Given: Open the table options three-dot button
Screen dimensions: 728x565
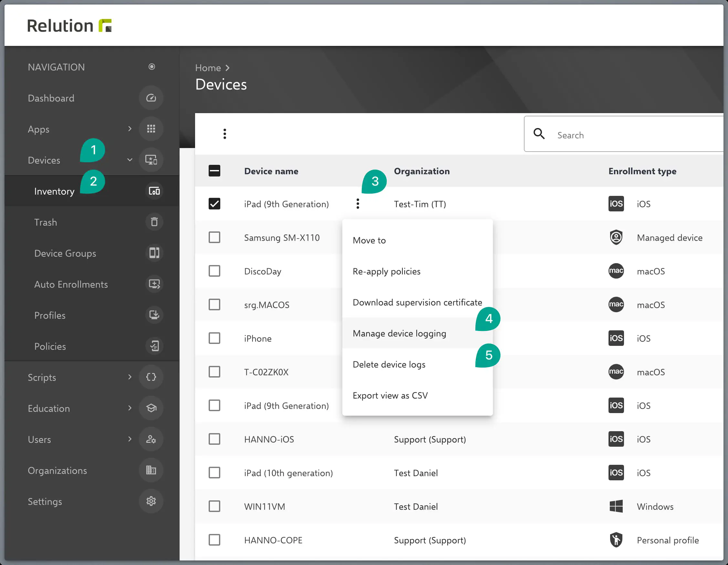Looking at the screenshot, I should [225, 134].
